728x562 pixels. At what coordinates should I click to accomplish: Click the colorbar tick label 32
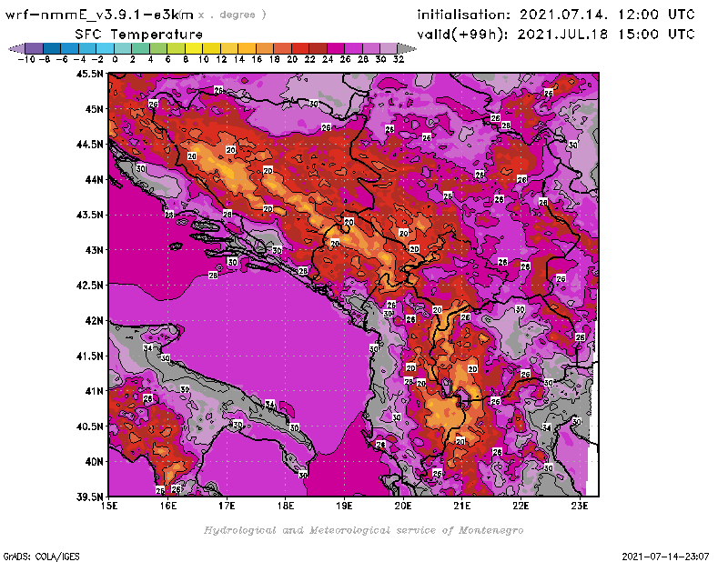click(x=399, y=59)
